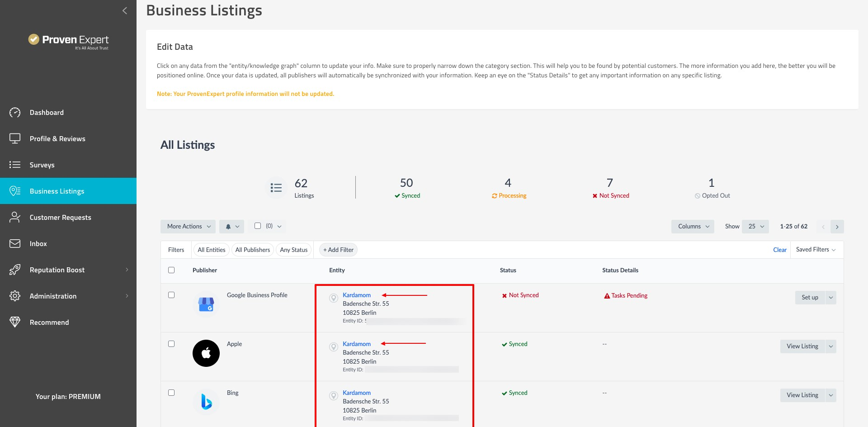Click the Apple publisher logo

[x=206, y=353]
